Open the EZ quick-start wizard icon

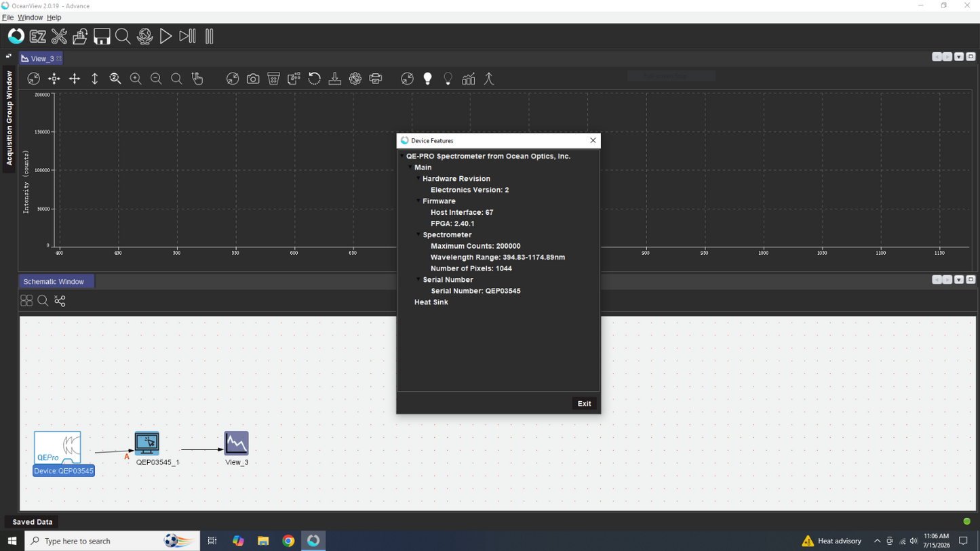pos(38,37)
